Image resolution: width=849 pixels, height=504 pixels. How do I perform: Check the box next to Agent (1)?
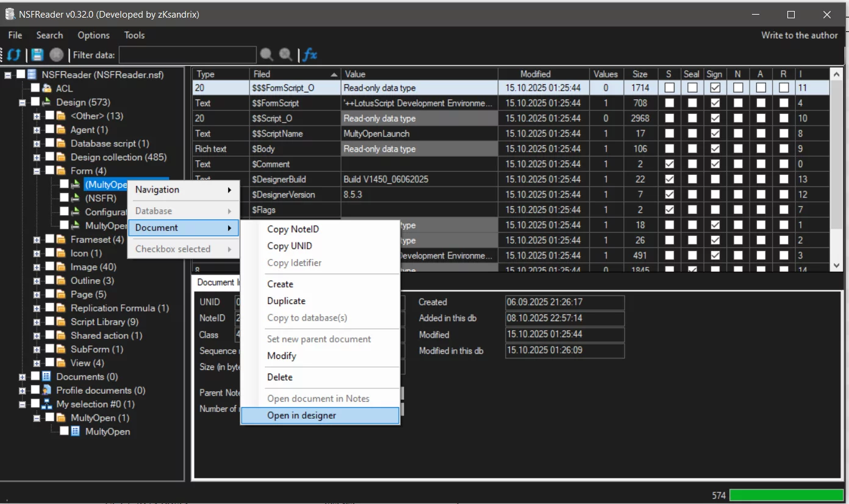click(x=49, y=130)
